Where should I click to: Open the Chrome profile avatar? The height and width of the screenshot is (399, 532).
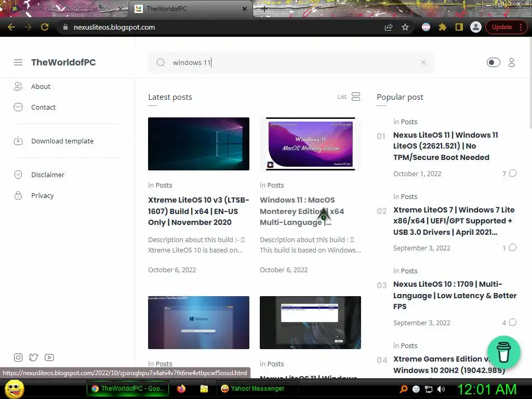click(x=476, y=27)
